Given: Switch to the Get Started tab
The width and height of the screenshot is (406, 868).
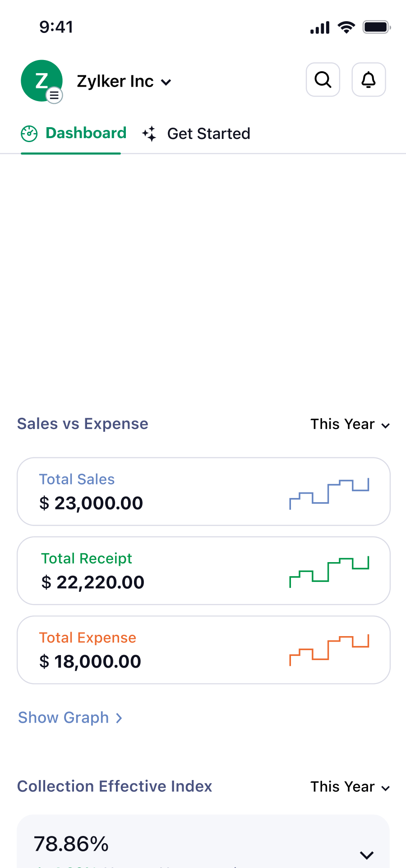Looking at the screenshot, I should point(208,134).
